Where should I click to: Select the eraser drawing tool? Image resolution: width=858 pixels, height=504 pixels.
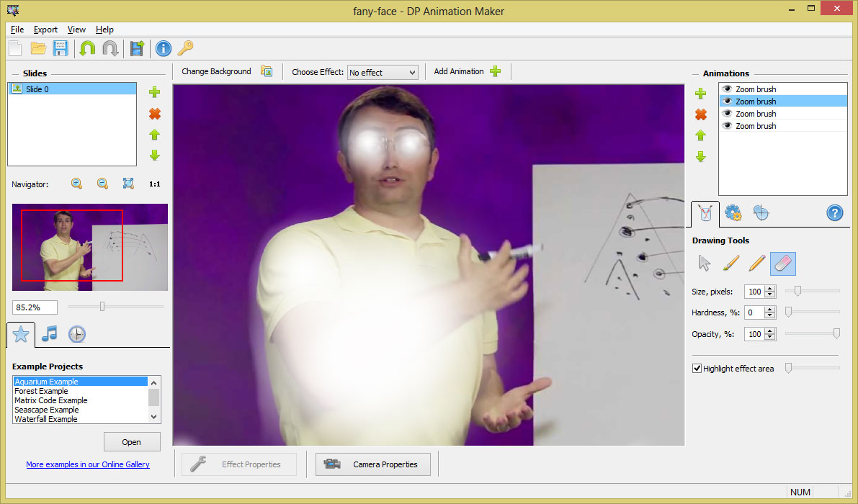[x=783, y=264]
